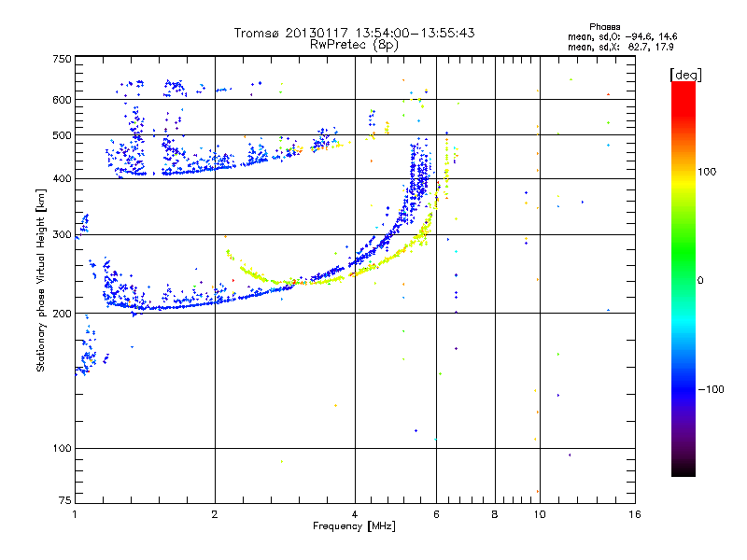Image resolution: width=747 pixels, height=560 pixels.
Task: Click the x-axis tick label '16'
Action: [x=635, y=514]
